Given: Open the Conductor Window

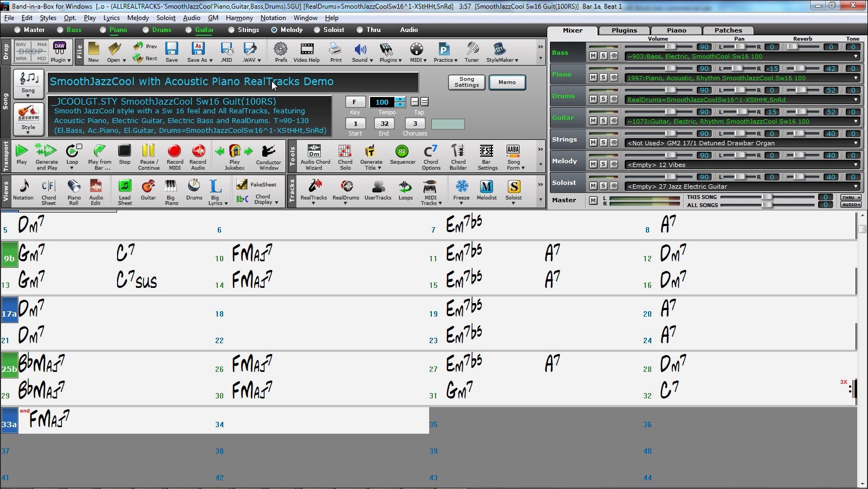Looking at the screenshot, I should 268,156.
